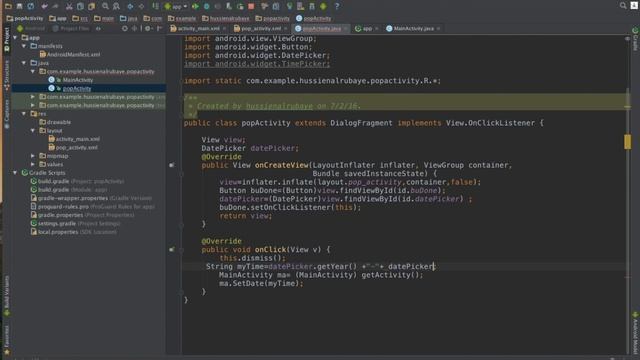Toggle the Project tool window button
The width and height of the screenshot is (640, 360).
tap(7, 40)
